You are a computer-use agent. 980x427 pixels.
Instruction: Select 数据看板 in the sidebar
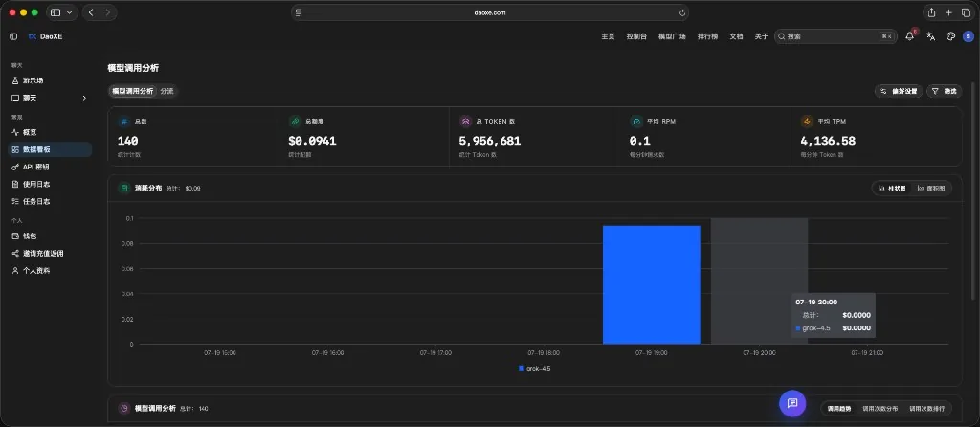pyautogui.click(x=50, y=150)
